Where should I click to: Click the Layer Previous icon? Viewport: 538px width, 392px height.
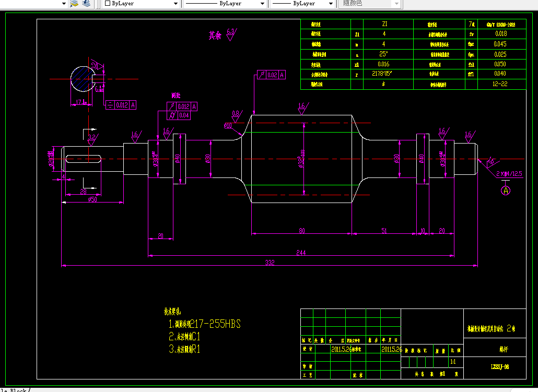pos(86,4)
